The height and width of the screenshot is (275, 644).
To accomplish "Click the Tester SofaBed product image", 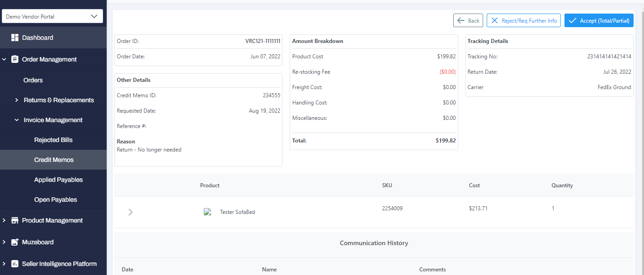I will coord(207,212).
